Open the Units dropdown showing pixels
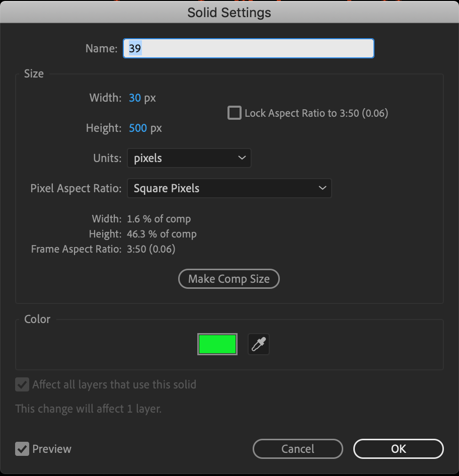 189,158
